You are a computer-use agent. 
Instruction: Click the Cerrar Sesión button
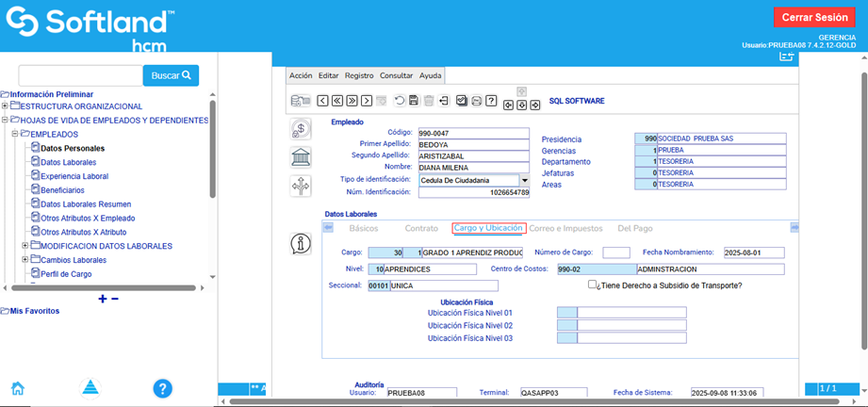point(813,18)
